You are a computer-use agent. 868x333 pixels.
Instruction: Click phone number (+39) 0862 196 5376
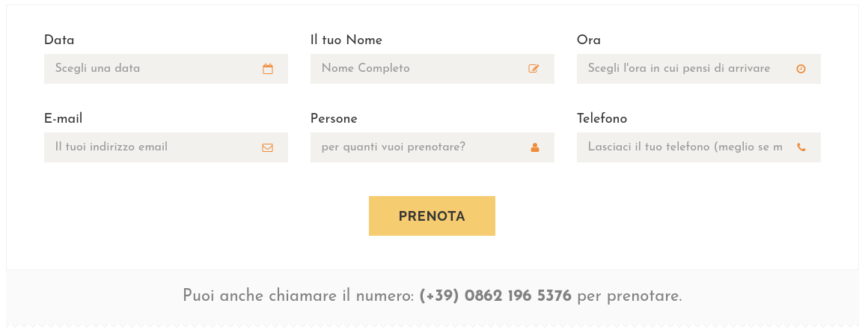495,296
